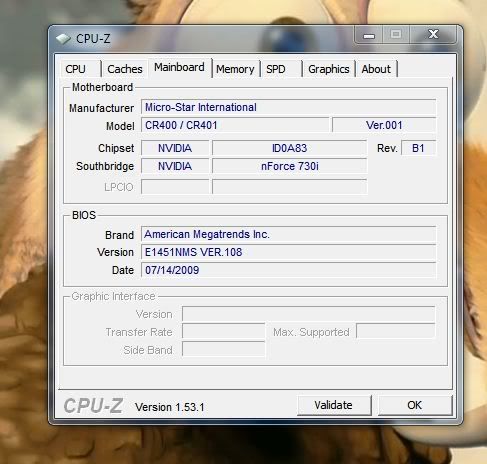This screenshot has width=487, height=464.
Task: Open the About tab
Action: tap(376, 69)
